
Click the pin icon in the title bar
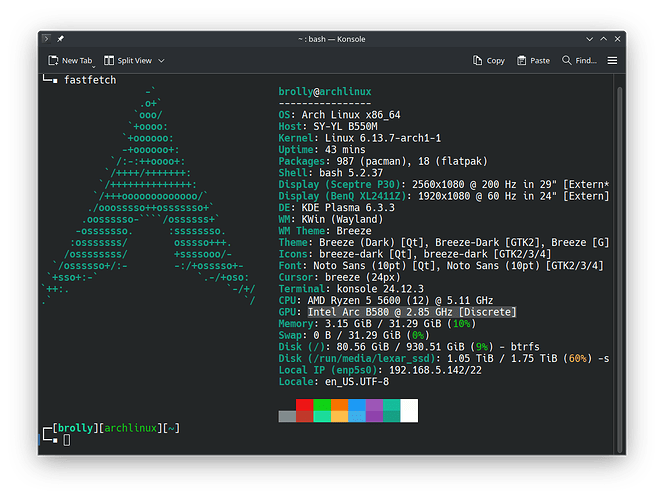[60, 39]
